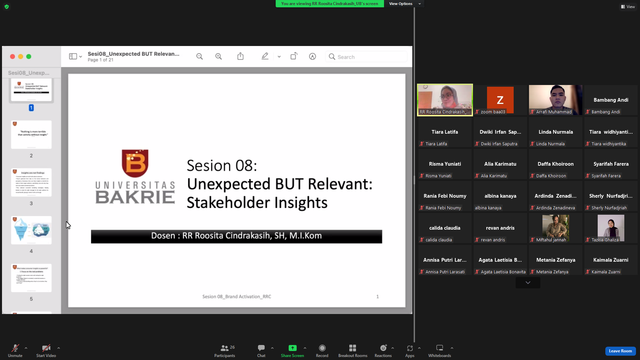Click the Daffa Khoiroon participant tile
Image resolution: width=640 pixels, height=360 pixels.
556,164
